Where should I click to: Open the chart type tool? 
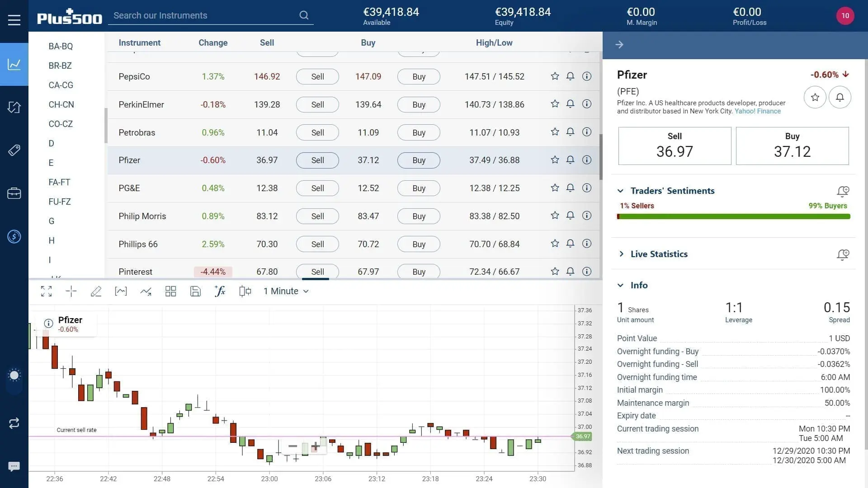click(121, 291)
